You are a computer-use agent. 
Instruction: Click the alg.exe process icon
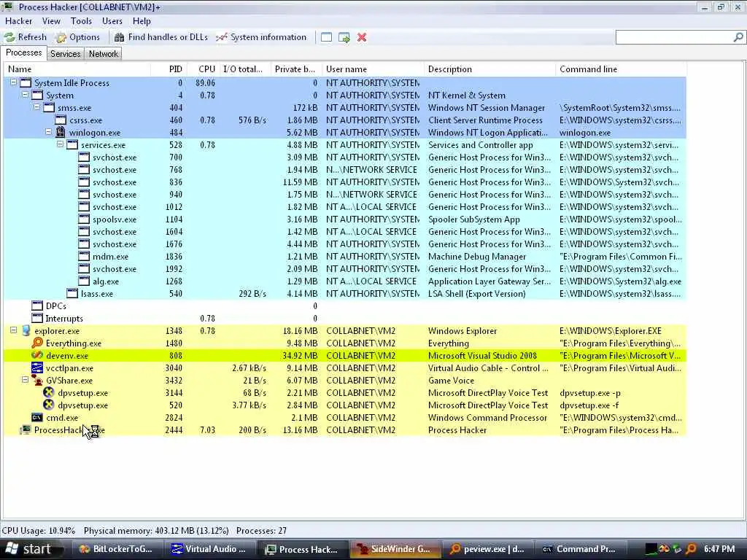click(84, 281)
